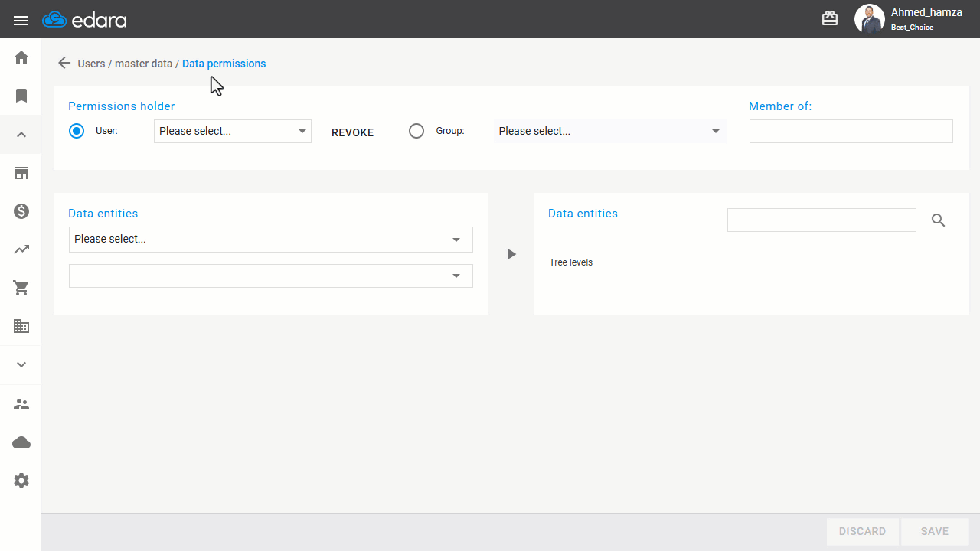
Task: Open Ahmed_hamza profile avatar
Action: (x=870, y=19)
